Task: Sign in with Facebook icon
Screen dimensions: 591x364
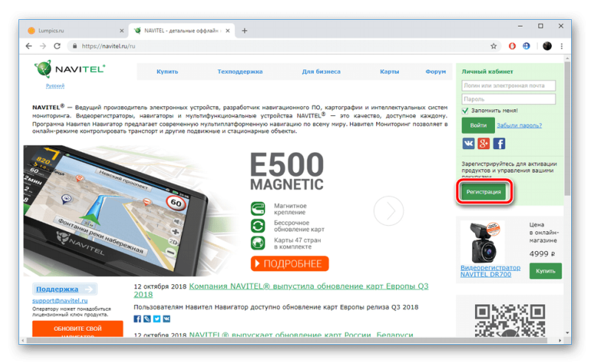Action: click(499, 143)
